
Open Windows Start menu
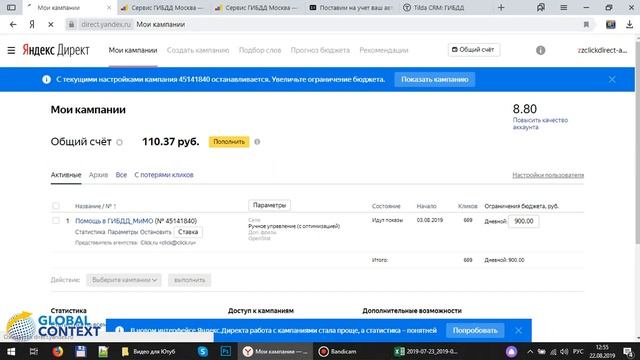[11, 351]
